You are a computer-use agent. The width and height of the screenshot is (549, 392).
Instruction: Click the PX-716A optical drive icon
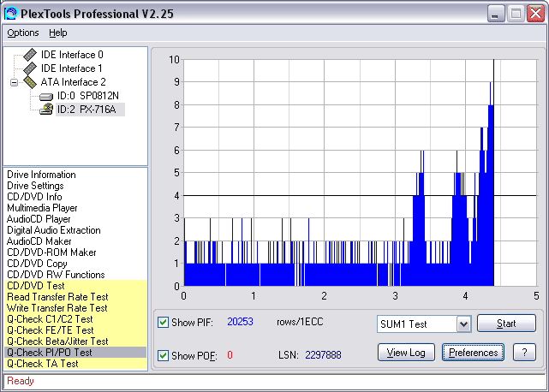click(x=46, y=110)
